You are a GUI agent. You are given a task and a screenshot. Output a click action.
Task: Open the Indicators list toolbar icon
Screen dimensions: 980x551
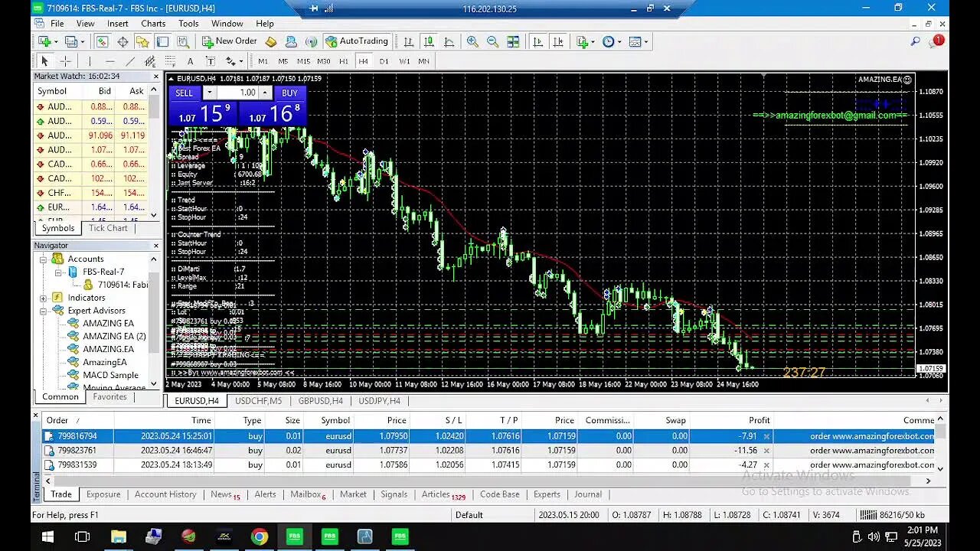tap(583, 41)
